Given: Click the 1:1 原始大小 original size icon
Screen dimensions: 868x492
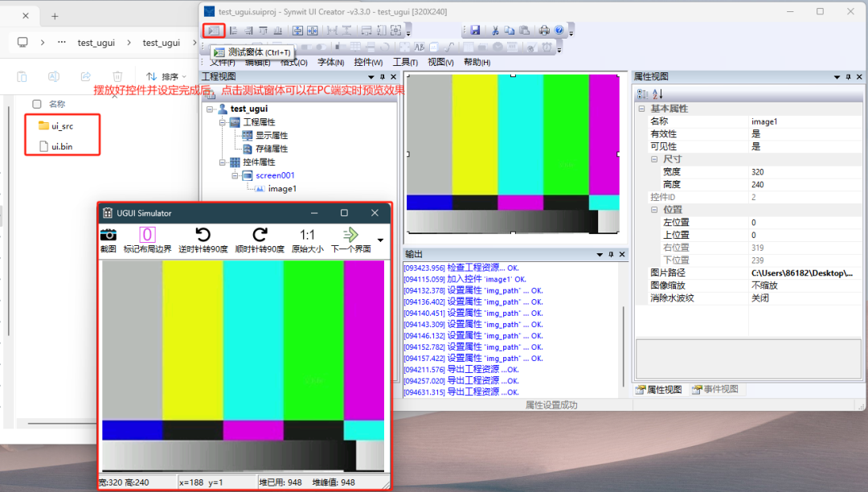Looking at the screenshot, I should pos(309,235).
